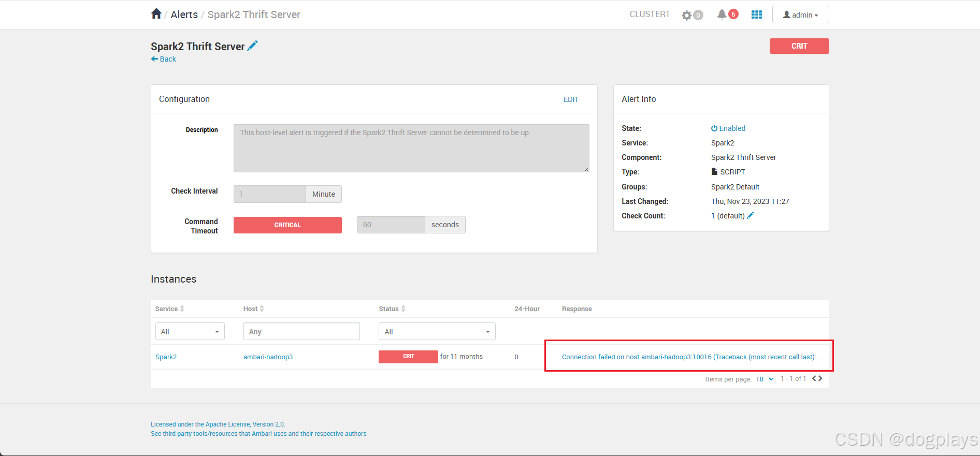The height and width of the screenshot is (456, 980).
Task: Change items per page dropdown
Action: 765,379
